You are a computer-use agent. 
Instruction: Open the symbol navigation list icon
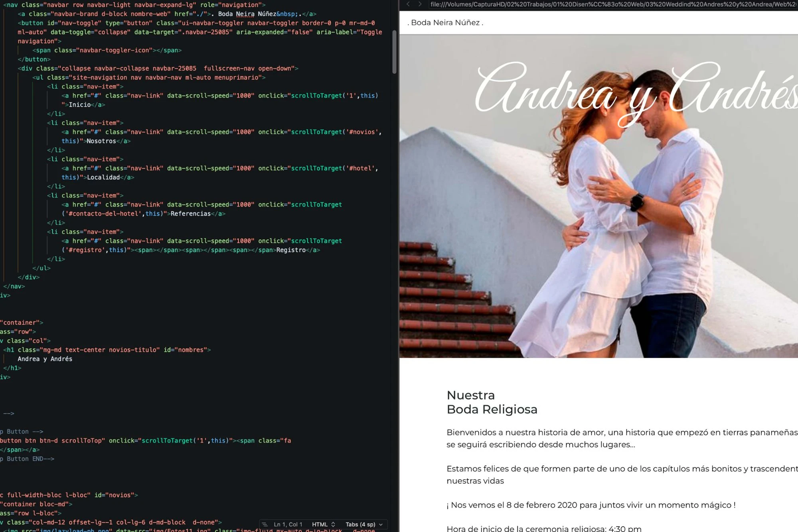265,524
